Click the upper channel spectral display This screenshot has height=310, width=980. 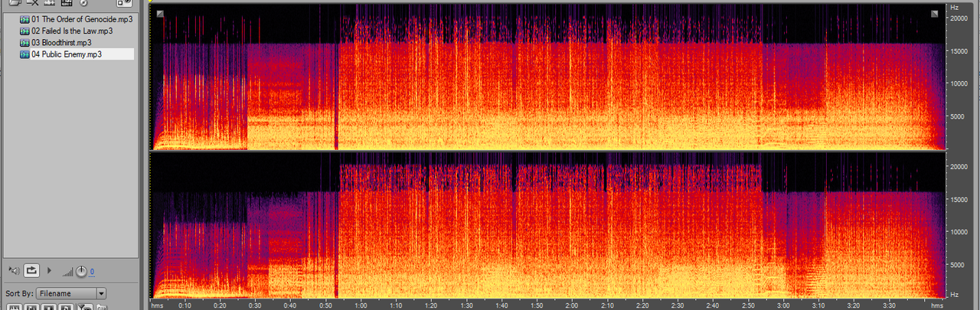click(548, 77)
